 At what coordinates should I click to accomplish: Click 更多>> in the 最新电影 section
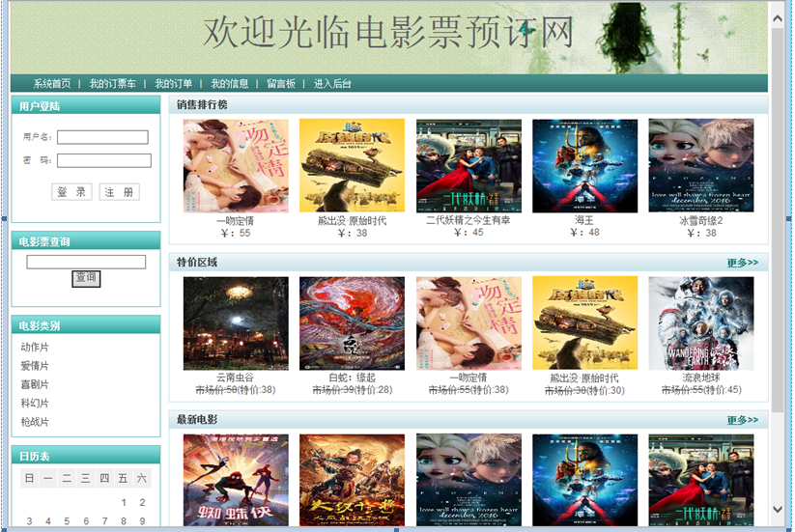point(742,420)
